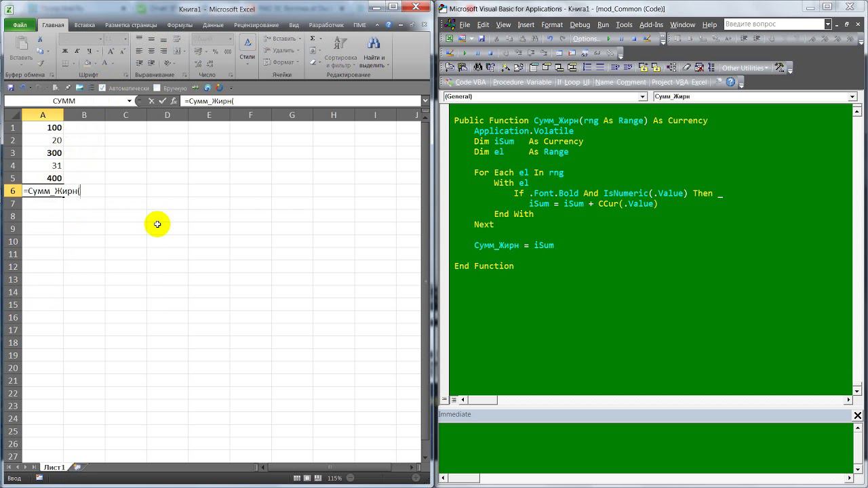Toggle the Автоматически calculation checkbox

tap(102, 88)
